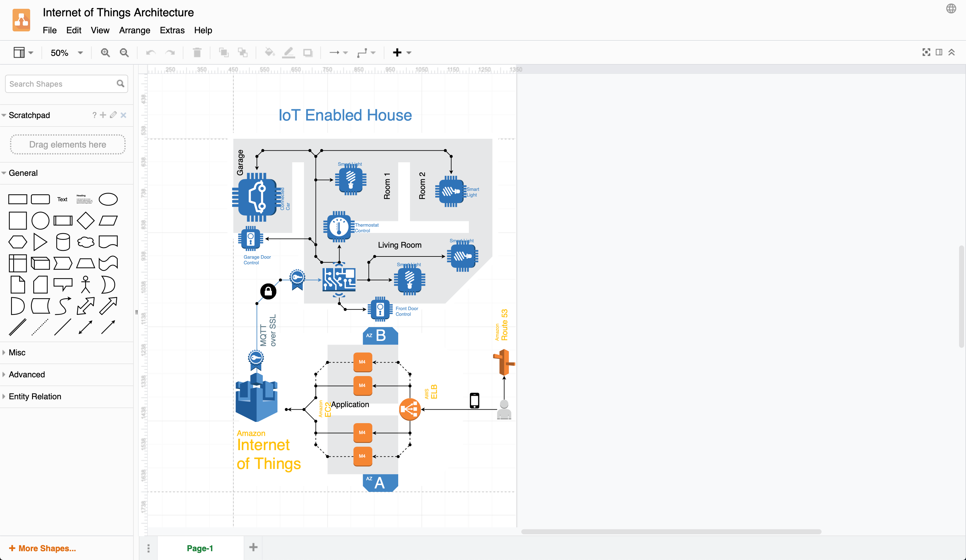Open Scratchpad help via question mark

tap(94, 115)
